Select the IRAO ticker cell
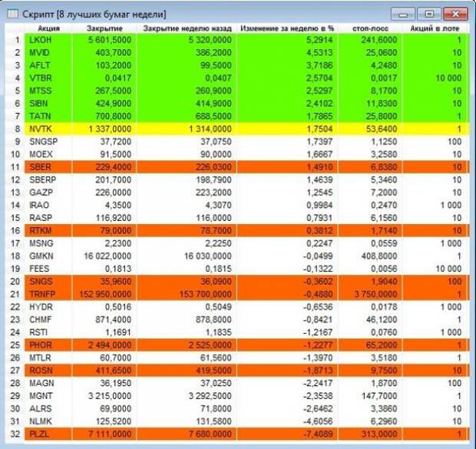Image resolution: width=476 pixels, height=449 pixels. coord(48,205)
